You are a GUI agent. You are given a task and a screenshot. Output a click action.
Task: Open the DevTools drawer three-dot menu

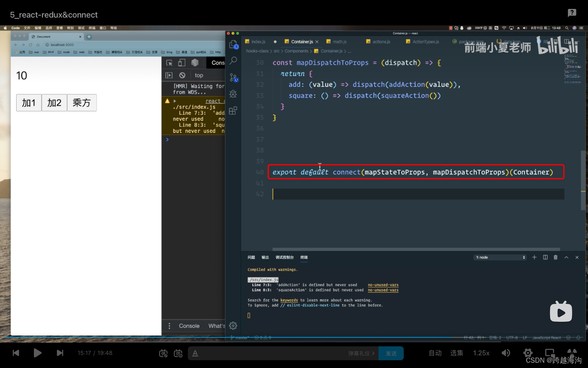169,326
